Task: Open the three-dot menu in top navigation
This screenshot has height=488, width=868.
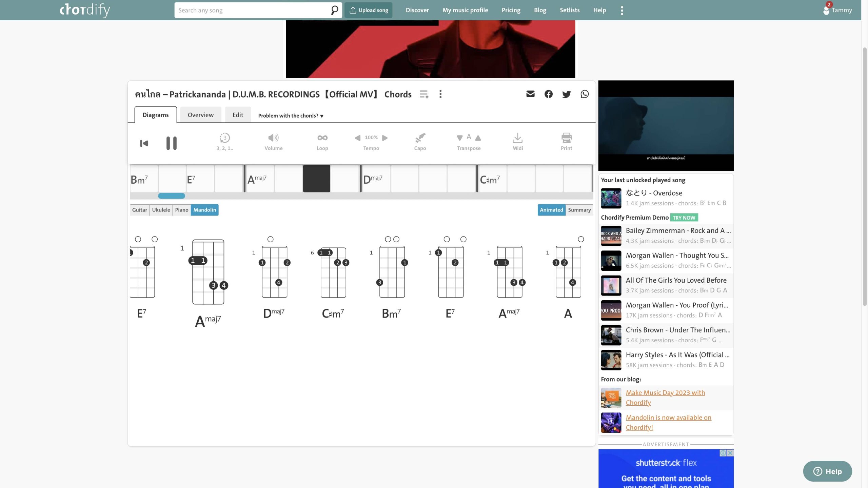Action: (622, 10)
